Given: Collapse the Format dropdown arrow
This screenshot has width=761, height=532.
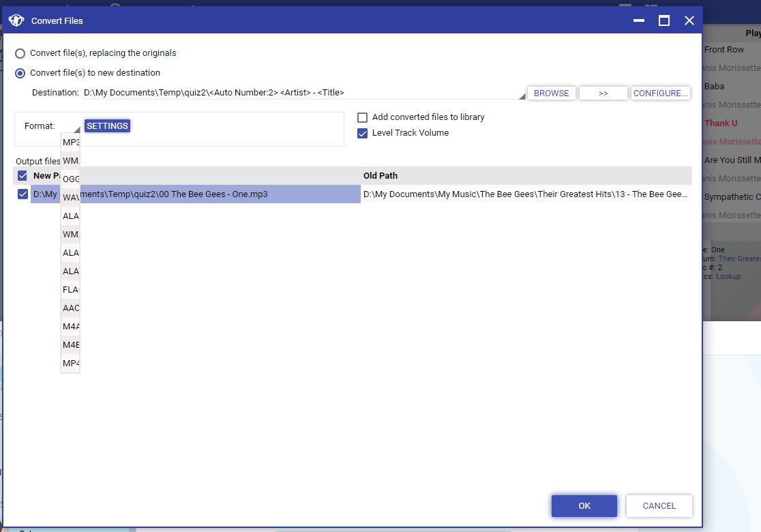Looking at the screenshot, I should click(76, 129).
